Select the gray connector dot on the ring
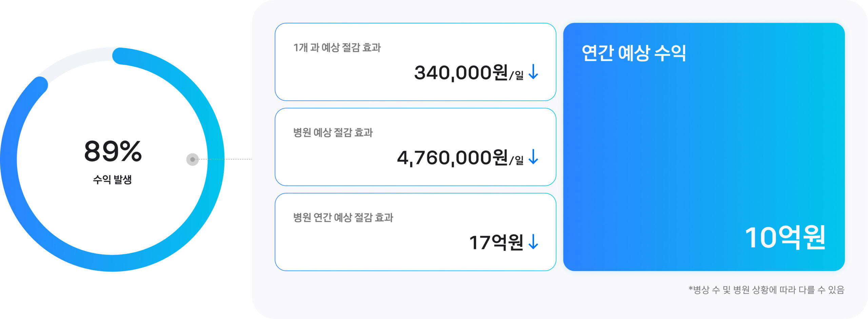This screenshot has width=868, height=319. [x=192, y=159]
